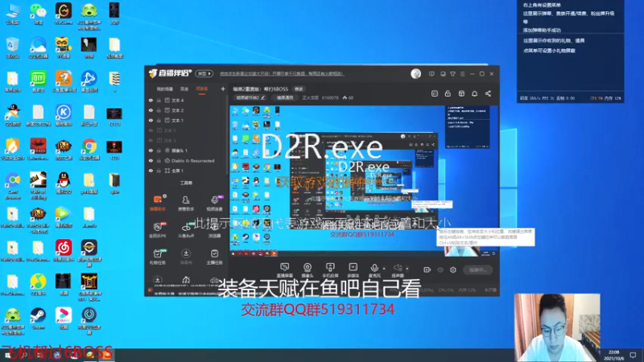Click the 连接中 start streaming button

477,269
